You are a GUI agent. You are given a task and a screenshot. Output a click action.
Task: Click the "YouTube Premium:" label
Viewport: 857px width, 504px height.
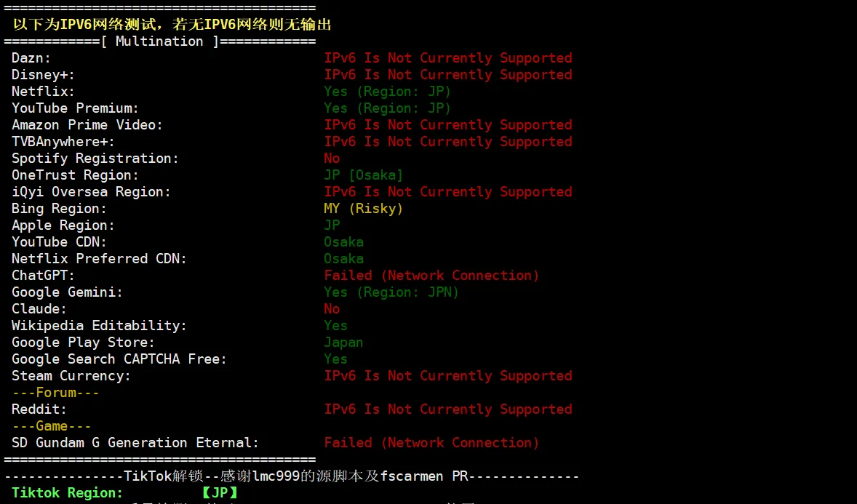(x=76, y=108)
